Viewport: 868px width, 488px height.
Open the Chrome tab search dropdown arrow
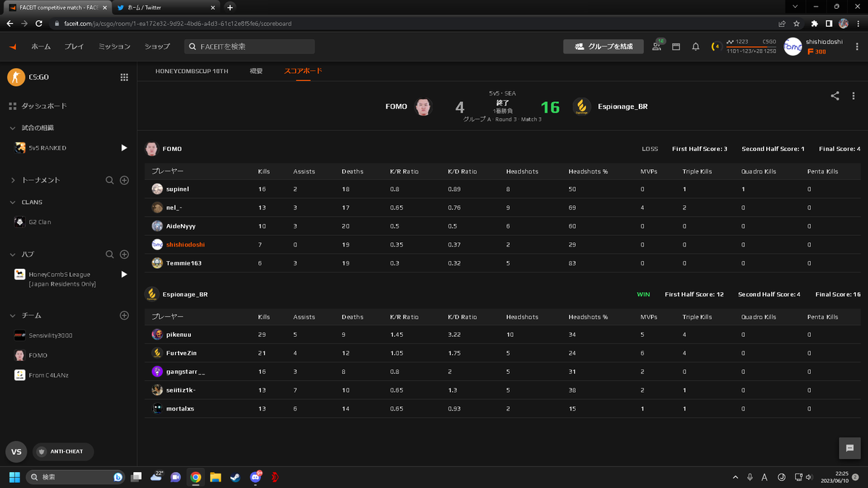coord(796,7)
